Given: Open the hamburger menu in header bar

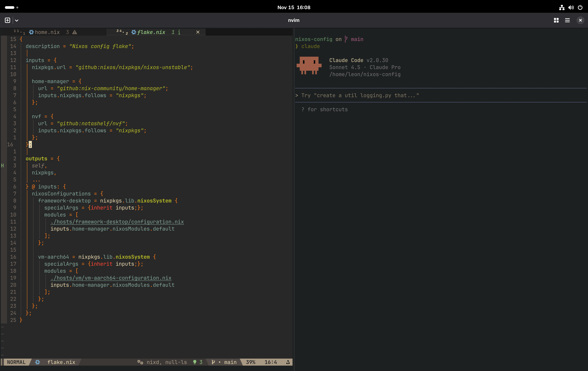Looking at the screenshot, I should pyautogui.click(x=567, y=20).
